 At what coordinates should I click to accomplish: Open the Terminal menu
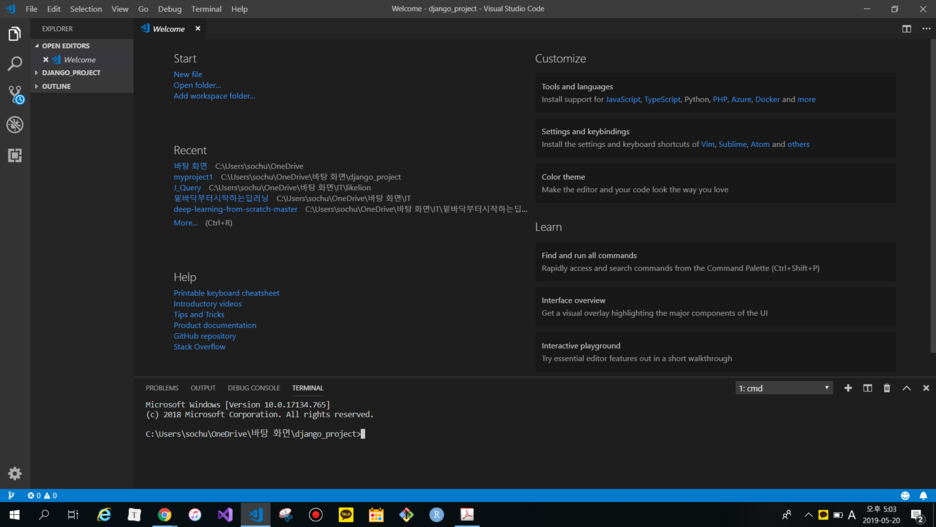click(x=206, y=9)
